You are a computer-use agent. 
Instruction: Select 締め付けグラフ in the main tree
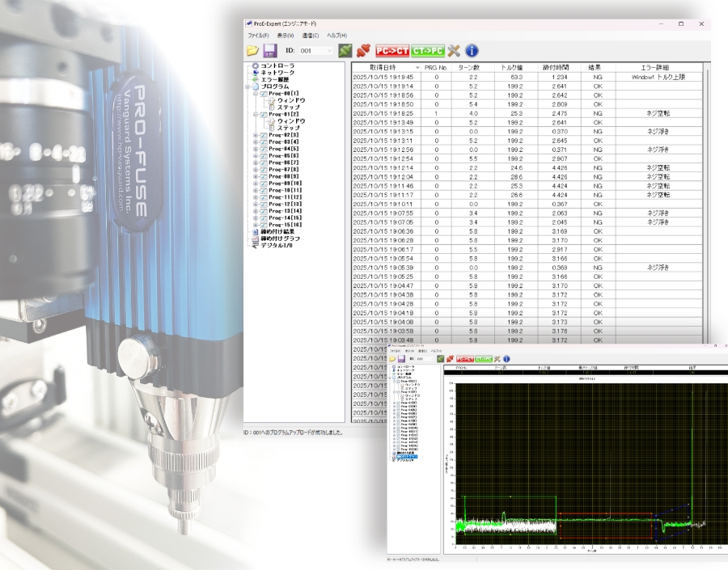279,239
